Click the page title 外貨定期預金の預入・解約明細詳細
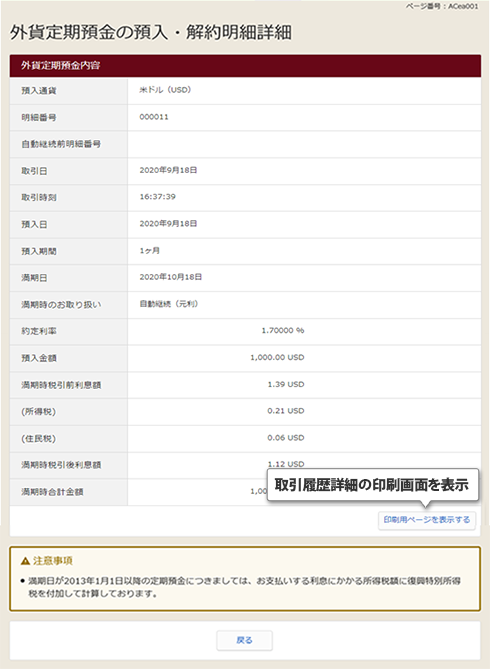This screenshot has height=669, width=490. point(151,32)
